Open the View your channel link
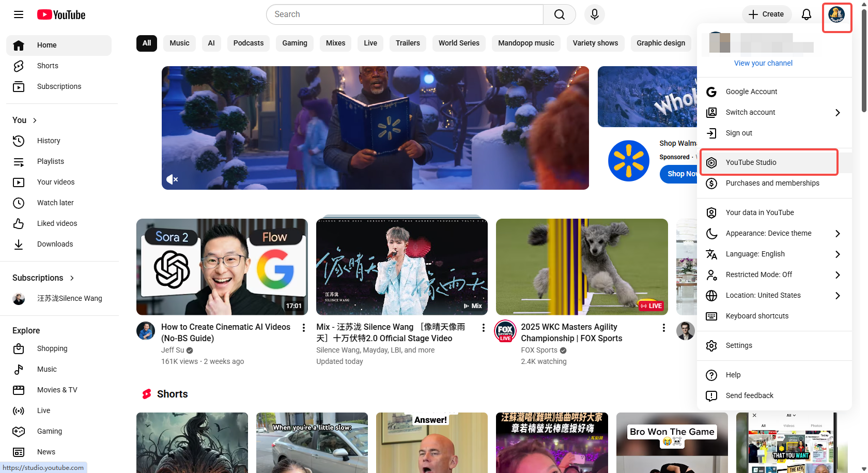Screen dimensions: 868x473 763,63
